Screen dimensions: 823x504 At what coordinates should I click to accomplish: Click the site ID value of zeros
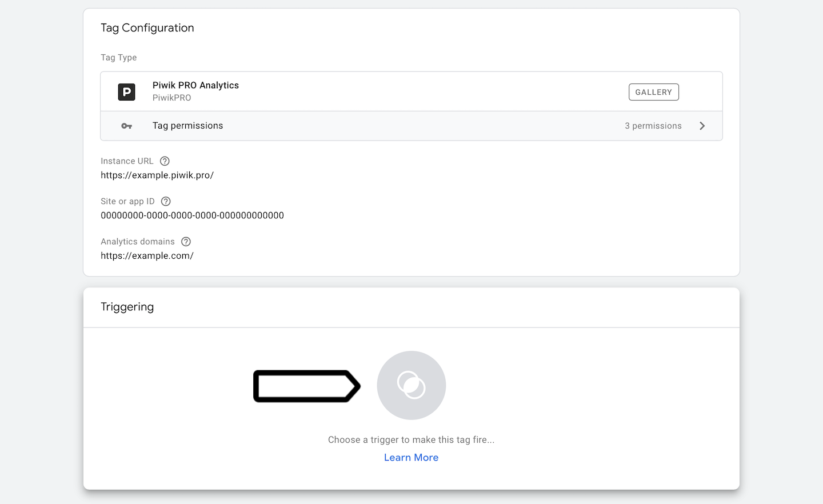pyautogui.click(x=193, y=215)
